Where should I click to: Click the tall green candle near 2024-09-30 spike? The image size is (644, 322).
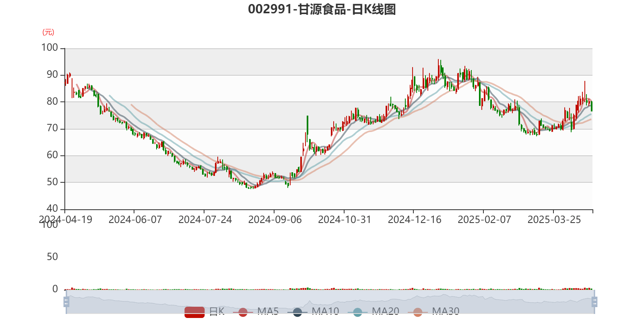coord(308,128)
